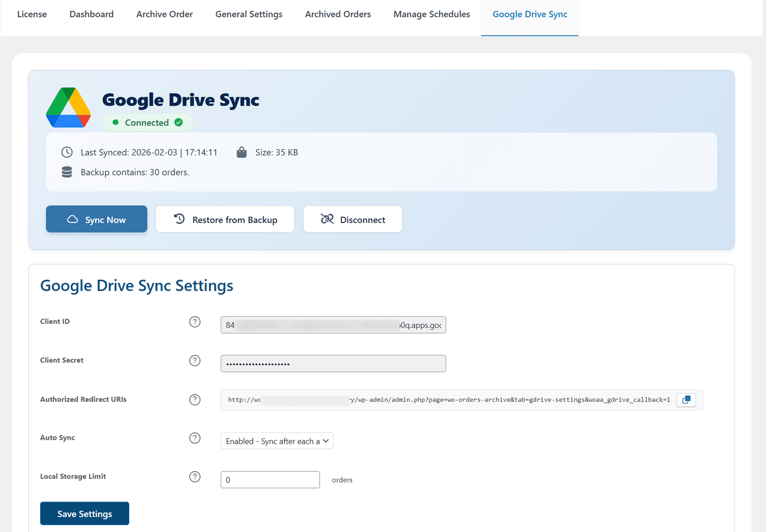The height and width of the screenshot is (532, 766).
Task: Show help for Authorized Redirect URIs
Action: click(x=195, y=399)
